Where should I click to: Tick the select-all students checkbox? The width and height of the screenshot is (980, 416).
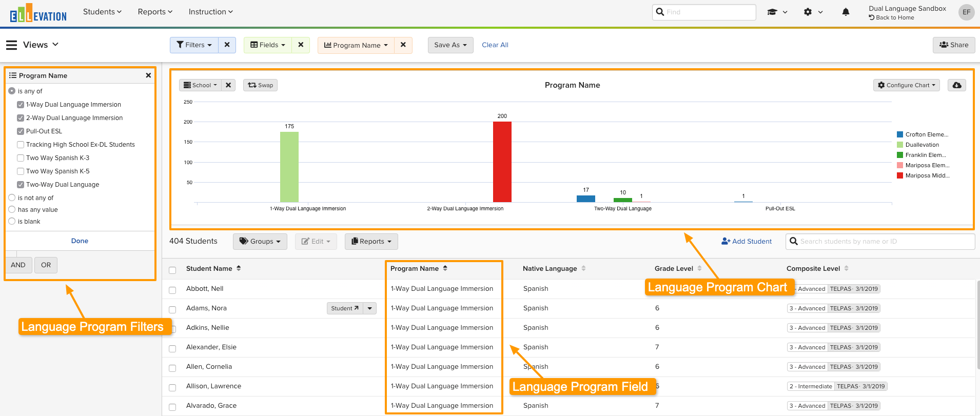[x=172, y=270]
